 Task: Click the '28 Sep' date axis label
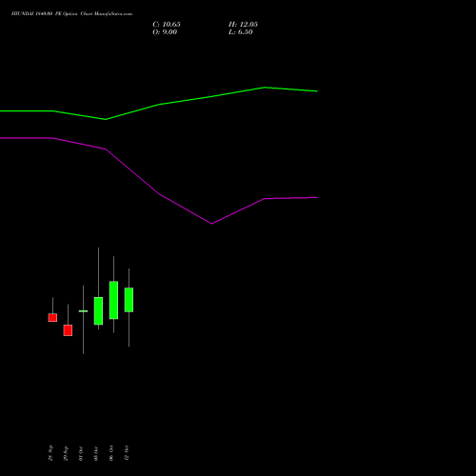click(x=50, y=453)
